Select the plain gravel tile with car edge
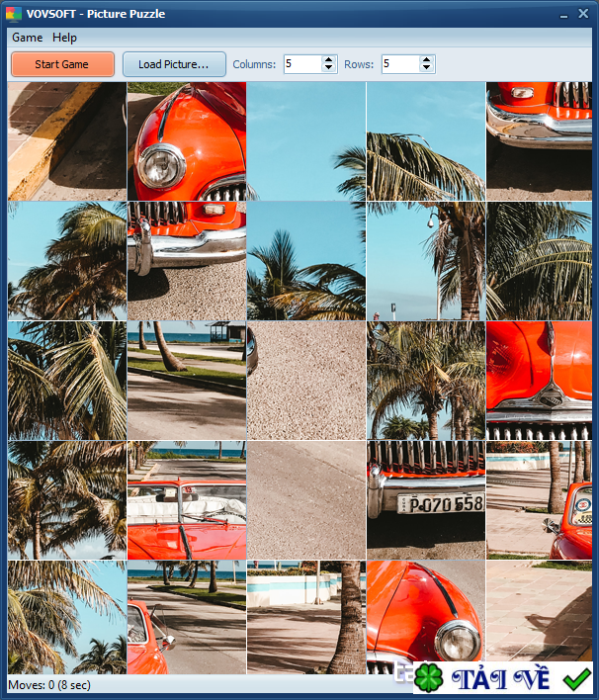This screenshot has height=700, width=599. pyautogui.click(x=306, y=381)
